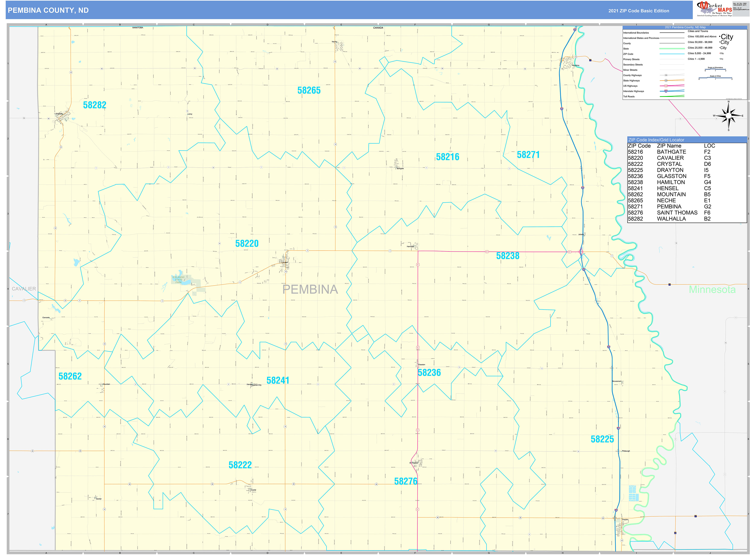Viewport: 756px width, 555px height.
Task: Click the Walhalla town label
Action: tap(59, 114)
